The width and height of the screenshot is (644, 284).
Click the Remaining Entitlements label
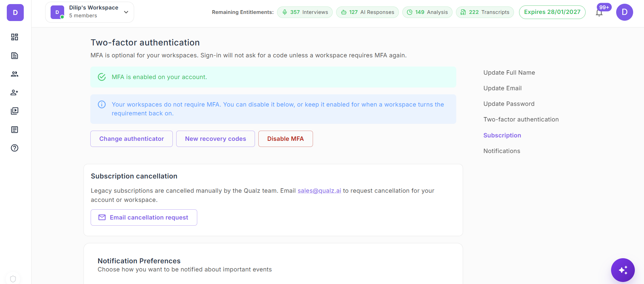click(243, 12)
